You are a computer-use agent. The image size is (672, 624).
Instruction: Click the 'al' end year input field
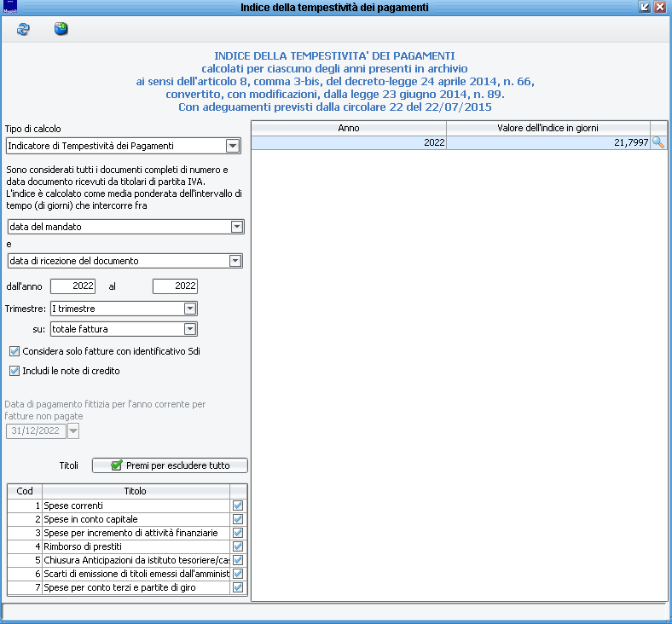coord(175,286)
